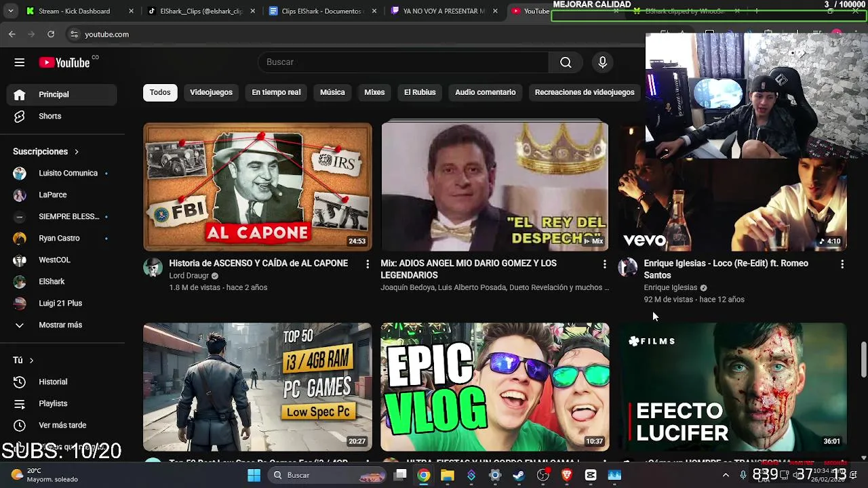
Task: Select the Todos filter chip
Action: point(160,92)
